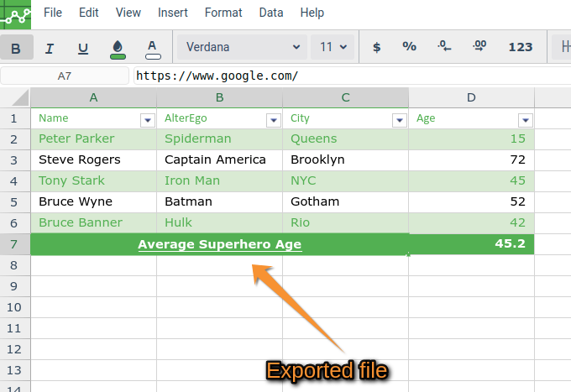The width and height of the screenshot is (571, 392).
Task: Click the select-all corner triangle
Action: tap(15, 97)
